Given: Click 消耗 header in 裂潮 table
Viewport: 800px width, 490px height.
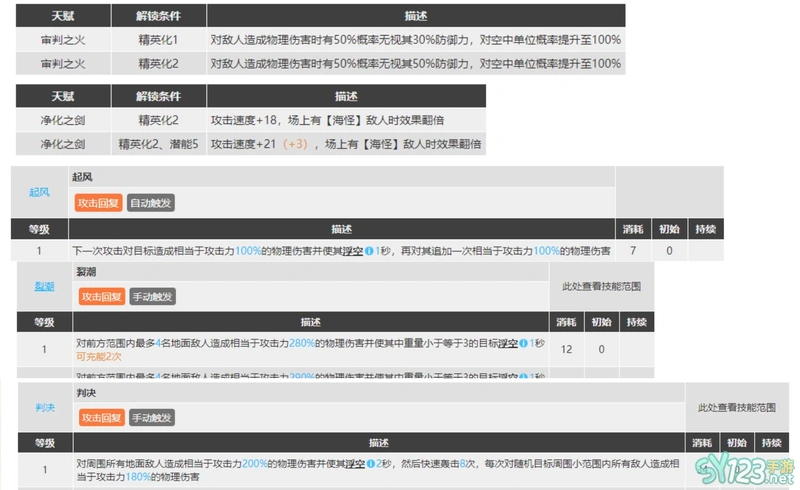Looking at the screenshot, I should 566,322.
